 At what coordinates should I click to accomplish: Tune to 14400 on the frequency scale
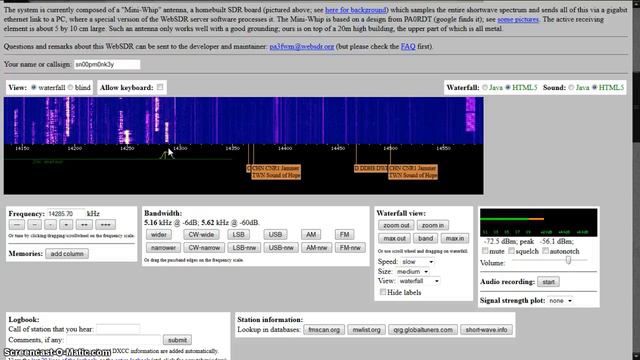coord(285,148)
